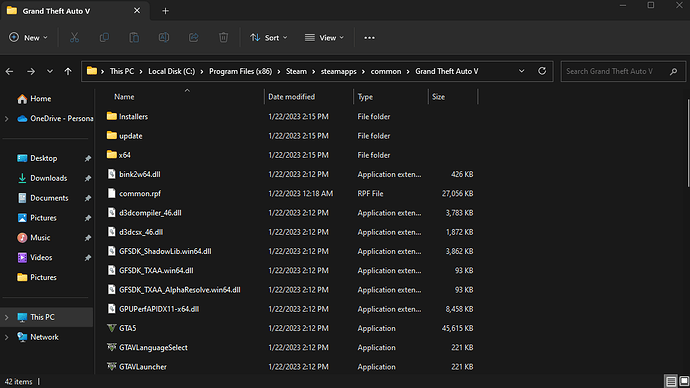Refresh the folder with the reload icon
This screenshot has height=388, width=690.
542,71
